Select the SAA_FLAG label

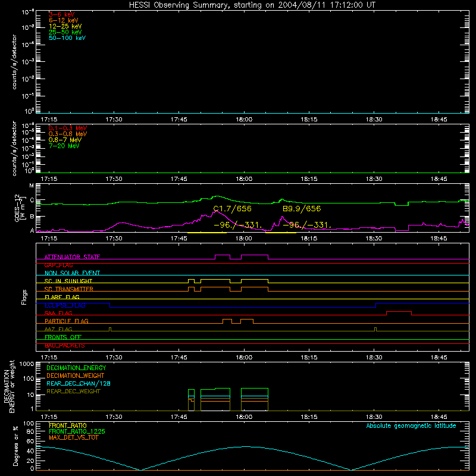coord(58,313)
